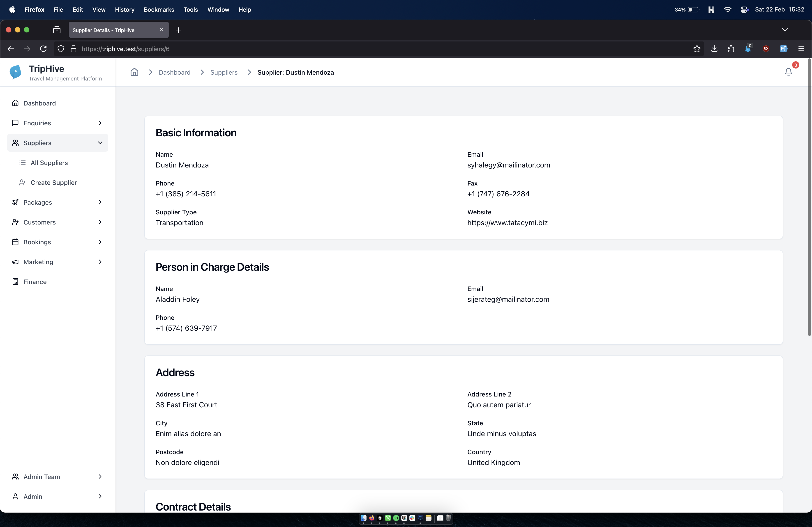Collapse the Suppliers menu chevron
The width and height of the screenshot is (812, 527).
[x=100, y=142]
